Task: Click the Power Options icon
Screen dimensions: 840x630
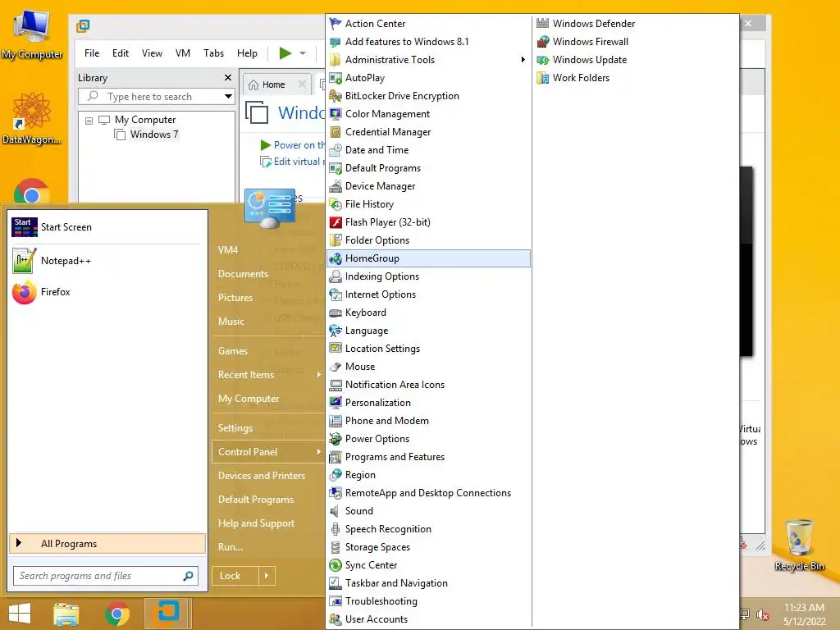Action: point(336,439)
